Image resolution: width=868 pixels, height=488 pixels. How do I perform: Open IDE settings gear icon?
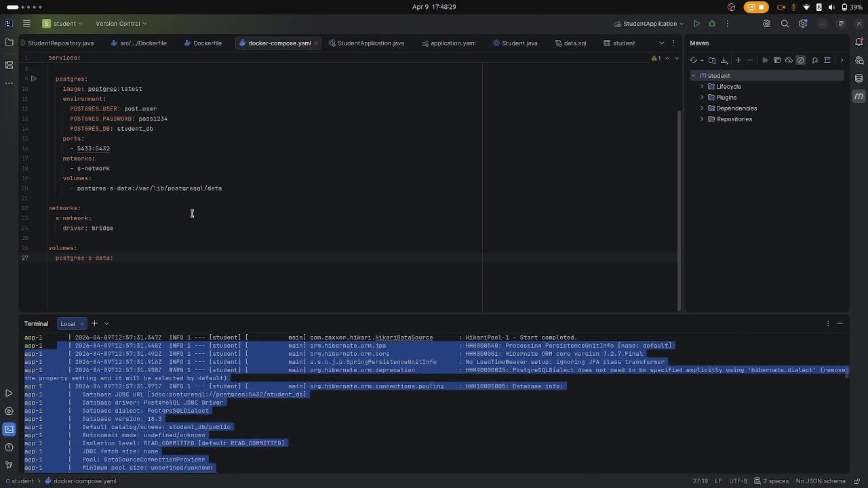(x=804, y=24)
